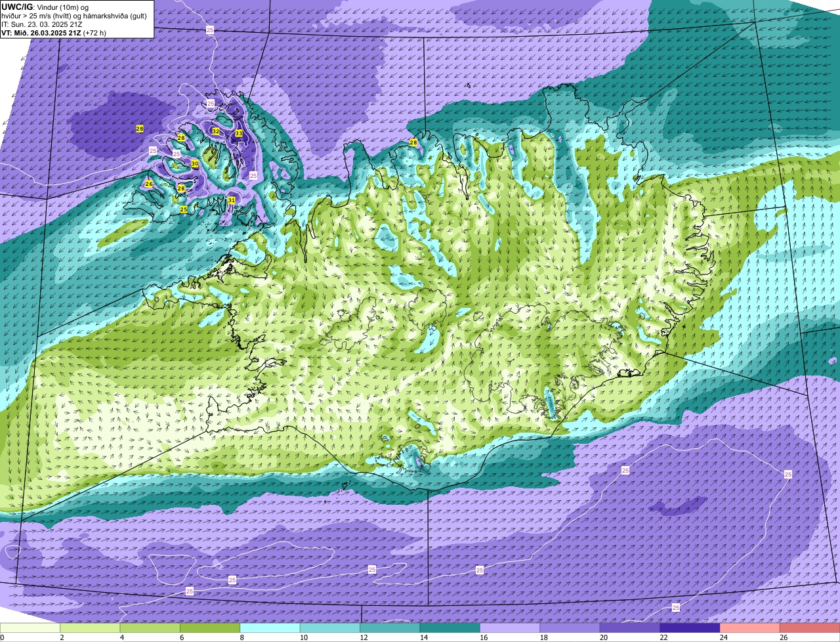Viewport: 840px width, 642px height.
Task: Click the 14–16 m/s dark teal legend swatch
Action: [450, 628]
